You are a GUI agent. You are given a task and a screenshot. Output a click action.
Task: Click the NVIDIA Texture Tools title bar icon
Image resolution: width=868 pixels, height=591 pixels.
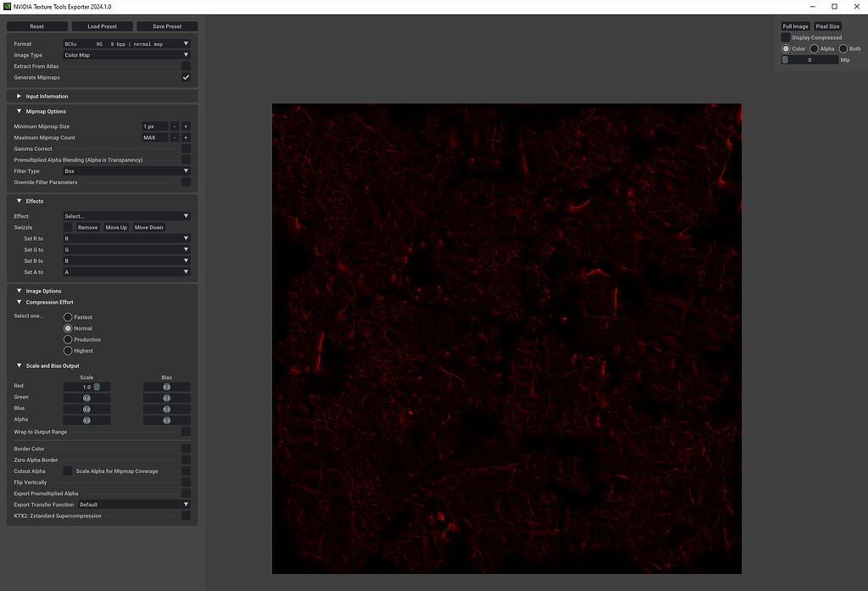pyautogui.click(x=8, y=7)
